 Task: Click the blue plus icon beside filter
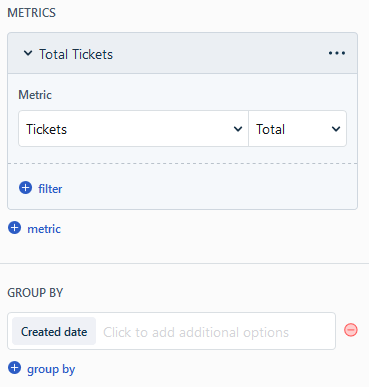pos(25,188)
